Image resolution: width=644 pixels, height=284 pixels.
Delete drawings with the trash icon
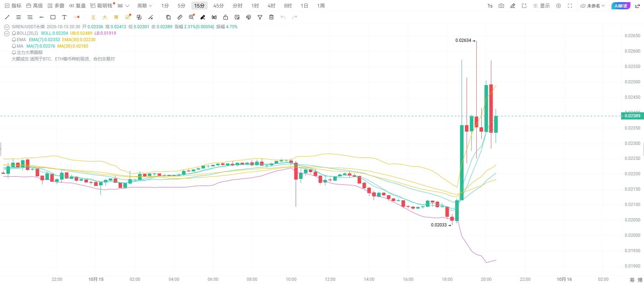[271, 17]
